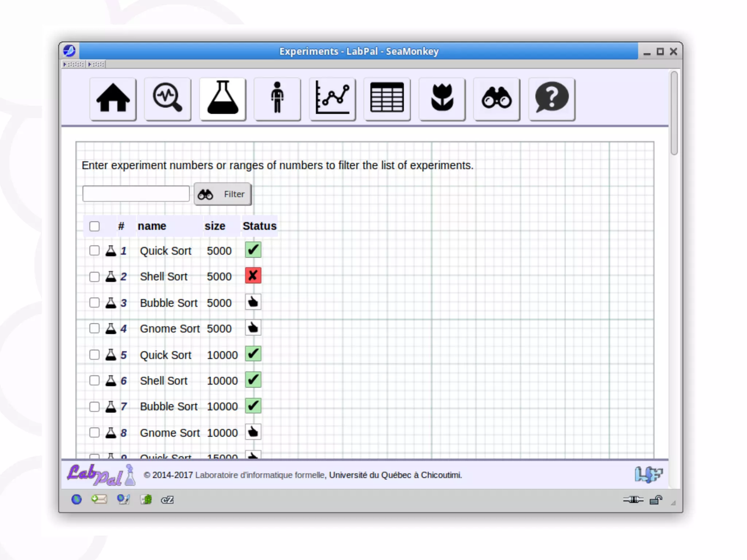Open the Plots line chart icon
747x560 pixels.
click(x=332, y=98)
